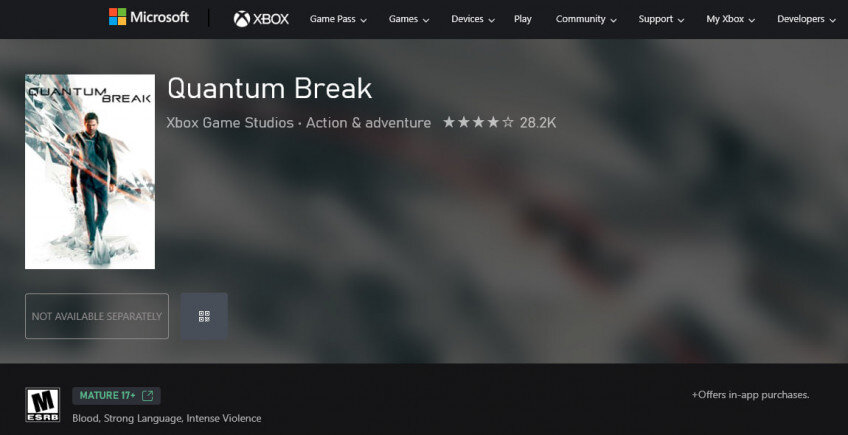Click the Quantum Break title heading
The height and width of the screenshot is (435, 848).
pos(269,89)
